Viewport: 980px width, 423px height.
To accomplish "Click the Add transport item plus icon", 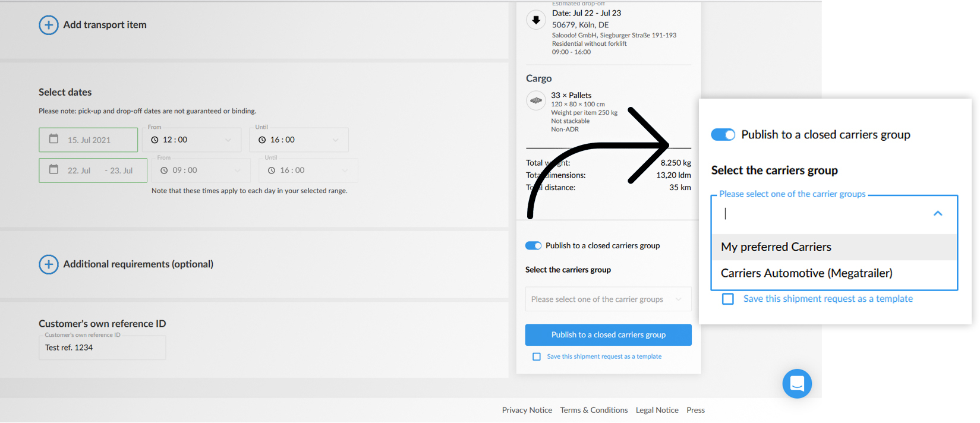I will click(49, 25).
